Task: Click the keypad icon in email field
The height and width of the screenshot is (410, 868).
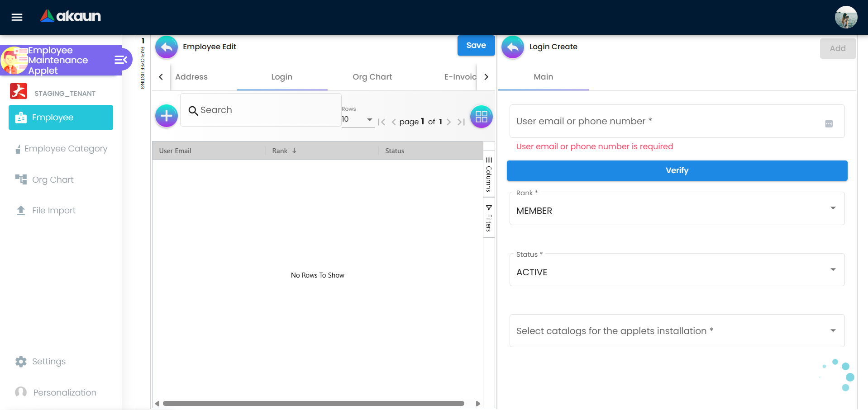Action: [x=829, y=124]
